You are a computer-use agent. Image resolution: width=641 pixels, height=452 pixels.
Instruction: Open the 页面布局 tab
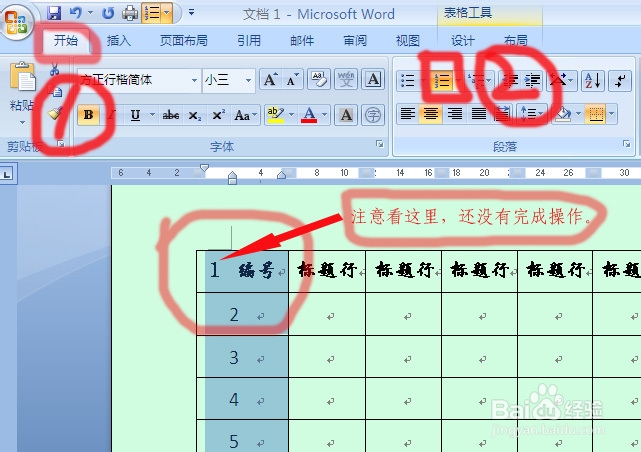pyautogui.click(x=184, y=40)
